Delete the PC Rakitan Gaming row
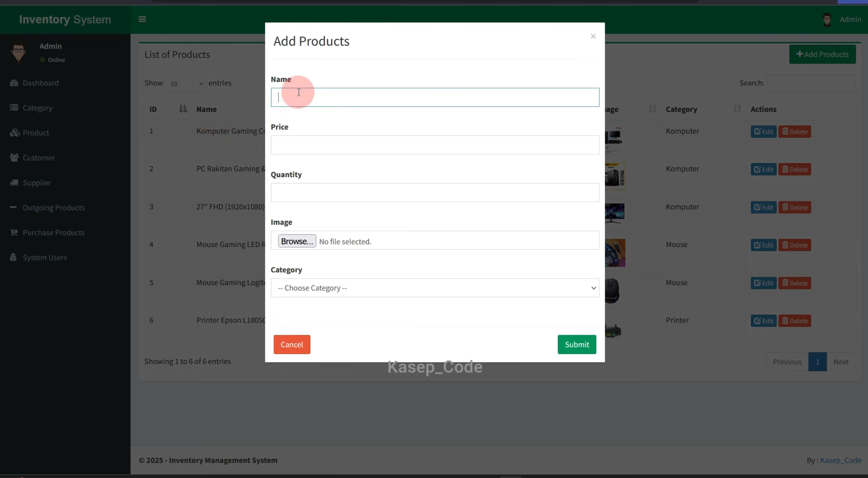The height and width of the screenshot is (478, 868). click(x=795, y=169)
